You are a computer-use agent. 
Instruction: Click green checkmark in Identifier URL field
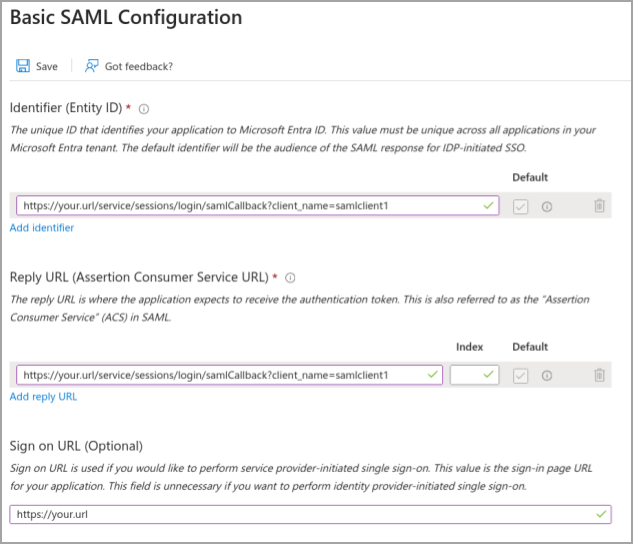pos(487,206)
